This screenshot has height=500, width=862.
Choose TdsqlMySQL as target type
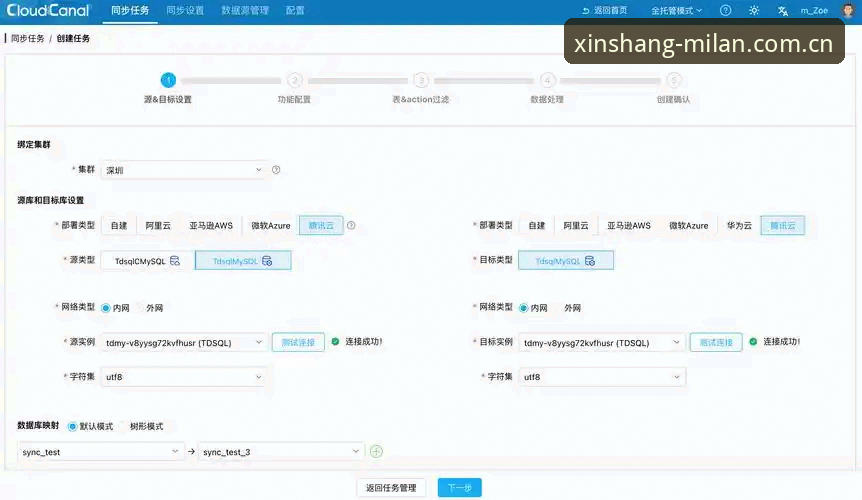[x=566, y=260]
